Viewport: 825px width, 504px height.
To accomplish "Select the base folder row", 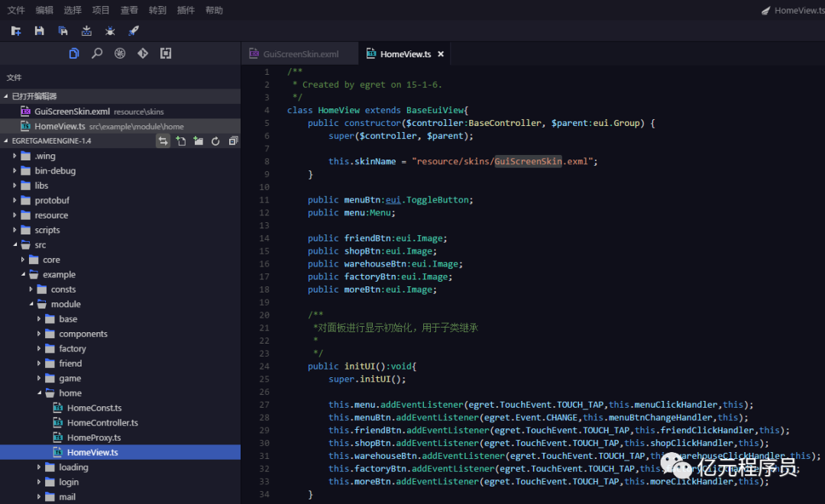I will point(120,318).
